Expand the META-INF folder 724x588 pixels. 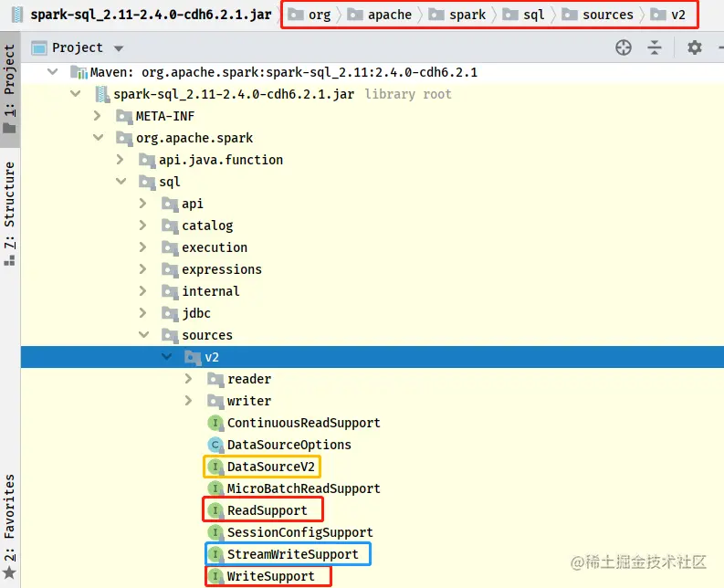click(97, 115)
